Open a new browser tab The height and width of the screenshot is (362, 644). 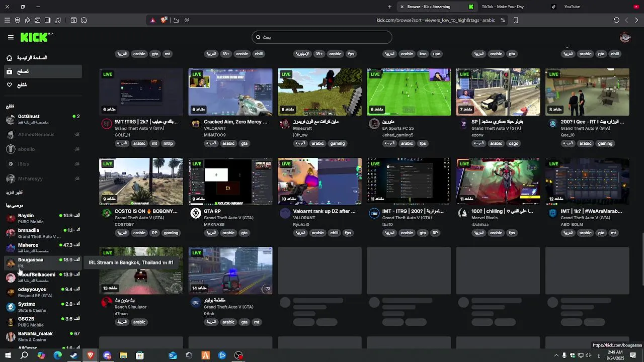coord(389,7)
